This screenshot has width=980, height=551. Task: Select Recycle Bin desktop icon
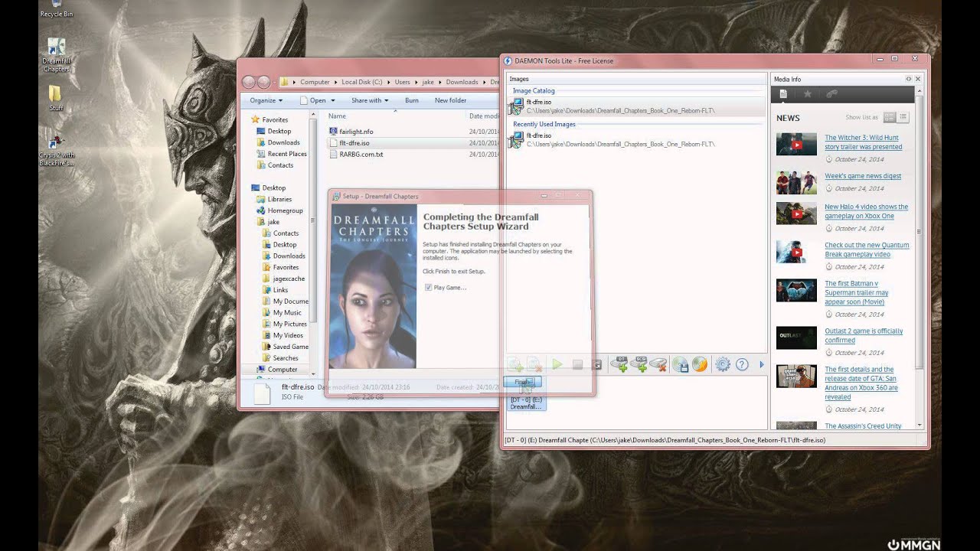pyautogui.click(x=57, y=9)
